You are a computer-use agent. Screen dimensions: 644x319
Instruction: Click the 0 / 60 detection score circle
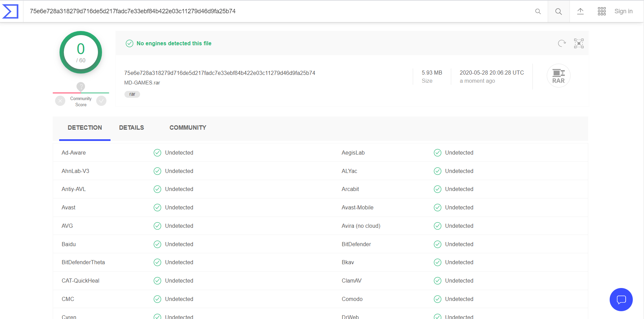(x=81, y=52)
